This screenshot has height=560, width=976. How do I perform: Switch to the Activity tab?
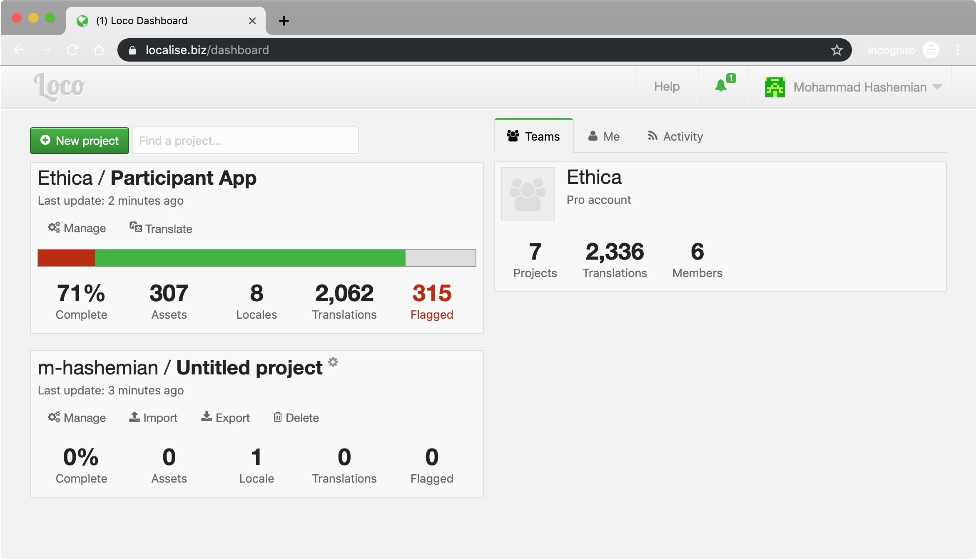point(675,136)
